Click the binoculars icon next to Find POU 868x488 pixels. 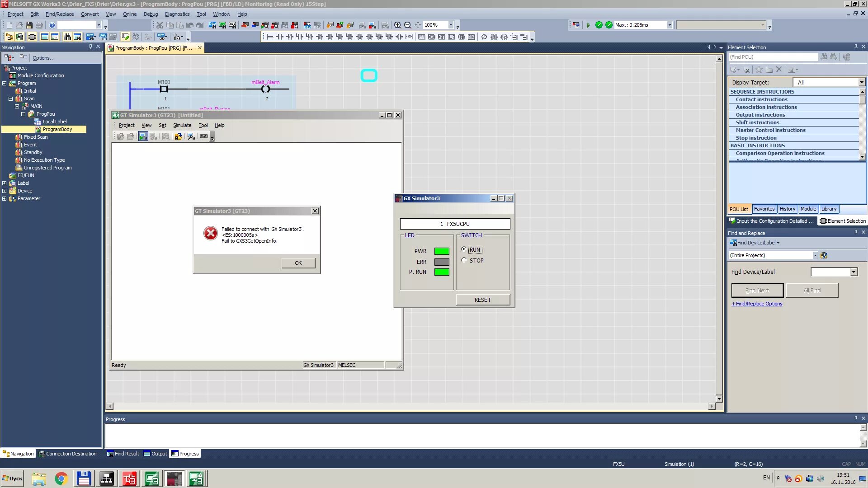pyautogui.click(x=824, y=57)
